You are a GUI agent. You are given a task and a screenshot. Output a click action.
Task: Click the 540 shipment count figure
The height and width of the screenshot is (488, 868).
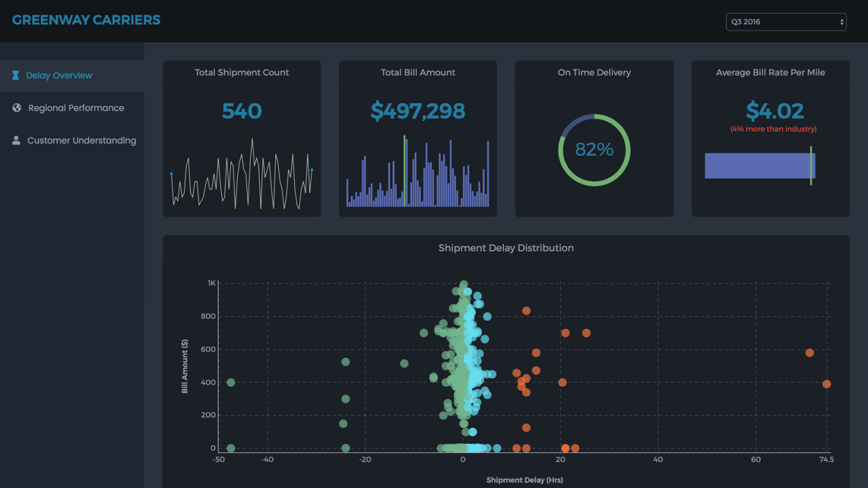(x=242, y=111)
